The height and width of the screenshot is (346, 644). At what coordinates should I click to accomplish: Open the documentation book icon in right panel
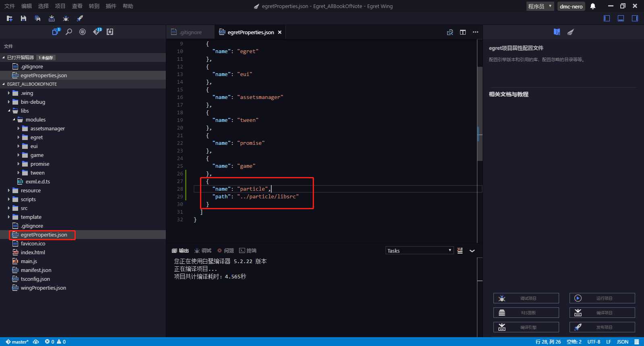(x=557, y=32)
